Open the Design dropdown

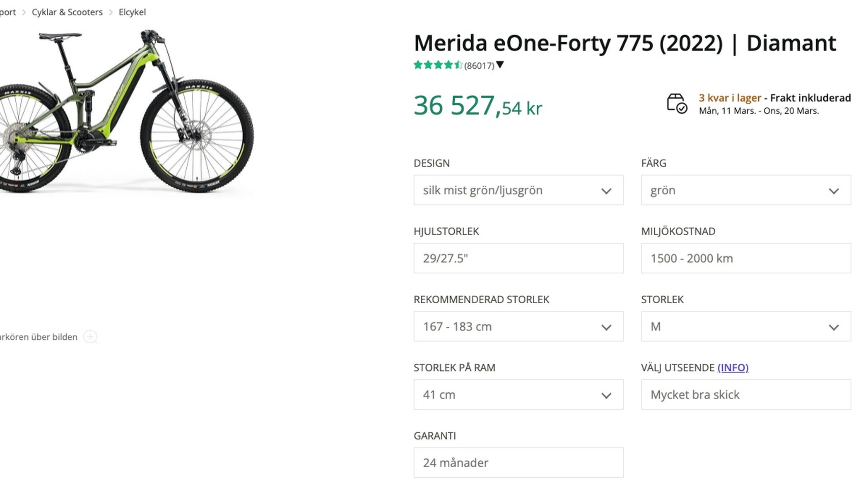pos(518,190)
